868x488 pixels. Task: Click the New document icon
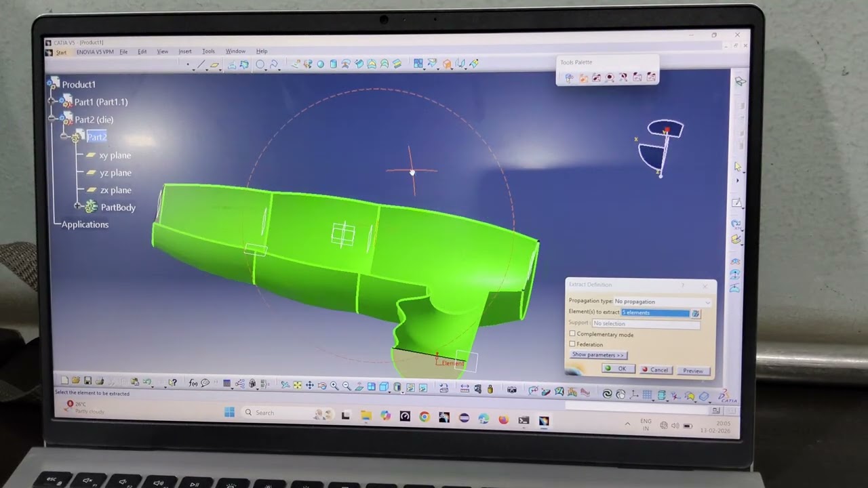pos(64,382)
